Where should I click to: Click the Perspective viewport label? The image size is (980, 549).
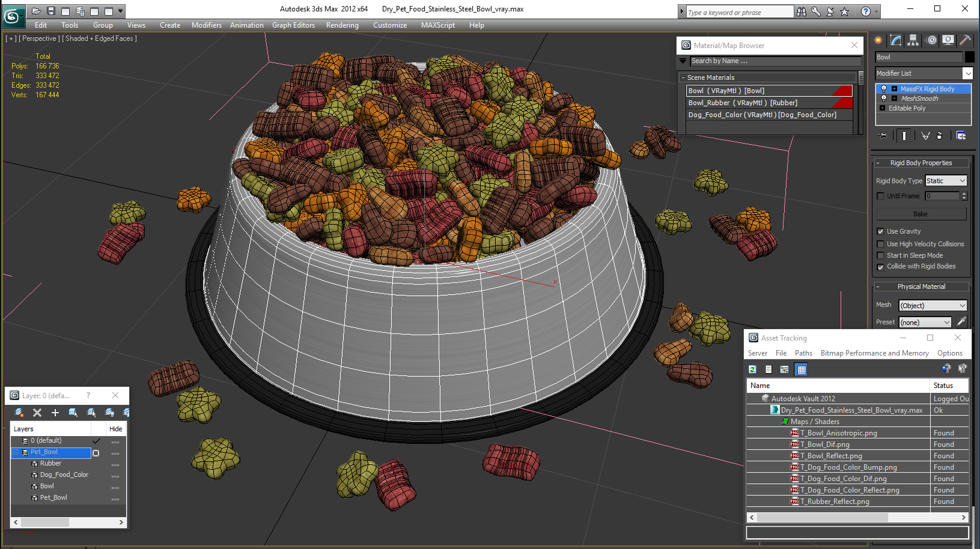[x=39, y=38]
